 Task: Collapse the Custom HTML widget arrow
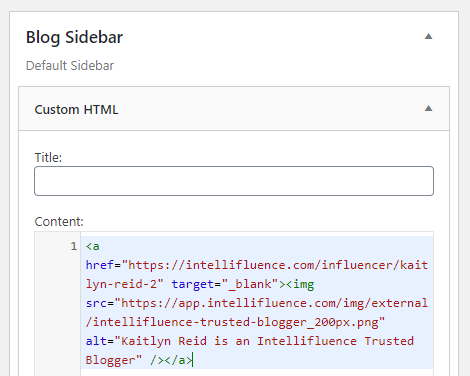point(428,108)
